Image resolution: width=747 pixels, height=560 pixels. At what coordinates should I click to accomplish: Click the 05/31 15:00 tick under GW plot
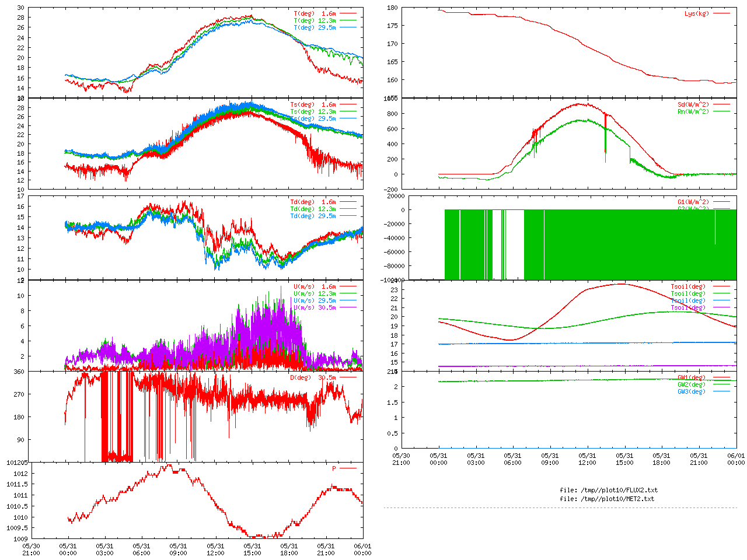click(624, 459)
